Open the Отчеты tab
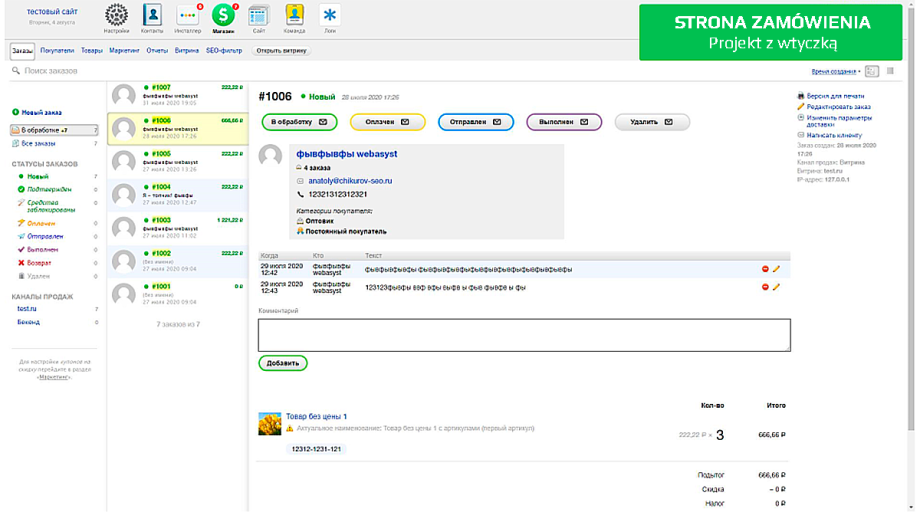Screen dimensions: 920x512 (157, 50)
